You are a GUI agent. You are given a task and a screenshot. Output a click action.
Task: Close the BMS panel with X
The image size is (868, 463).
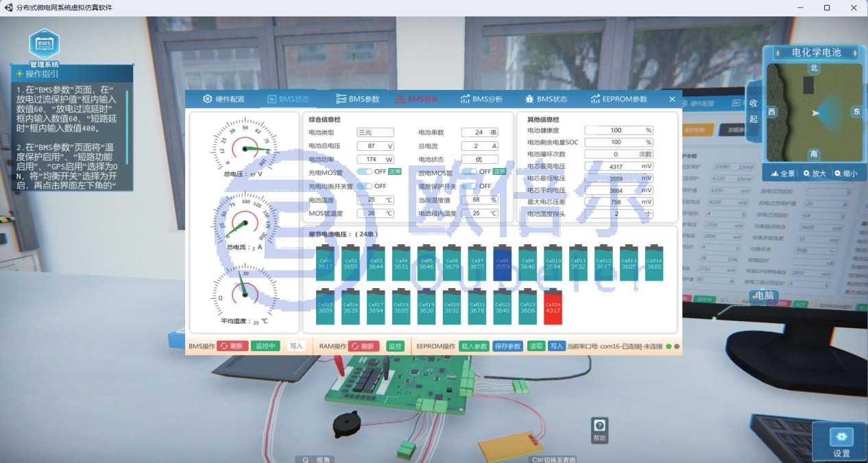pyautogui.click(x=672, y=99)
